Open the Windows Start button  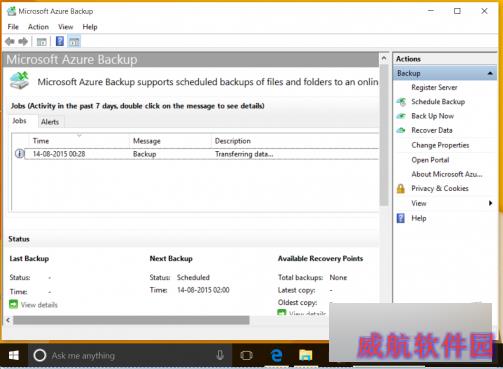click(14, 355)
